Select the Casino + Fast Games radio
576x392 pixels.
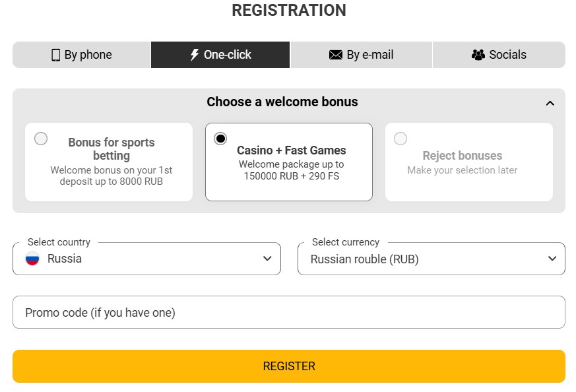click(220, 139)
